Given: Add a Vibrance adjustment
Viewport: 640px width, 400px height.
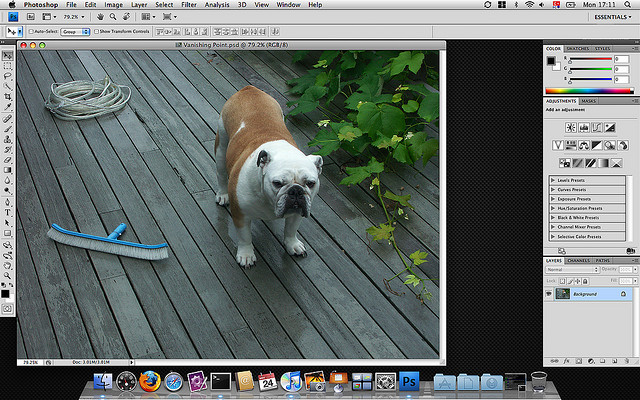Looking at the screenshot, I should pos(558,145).
